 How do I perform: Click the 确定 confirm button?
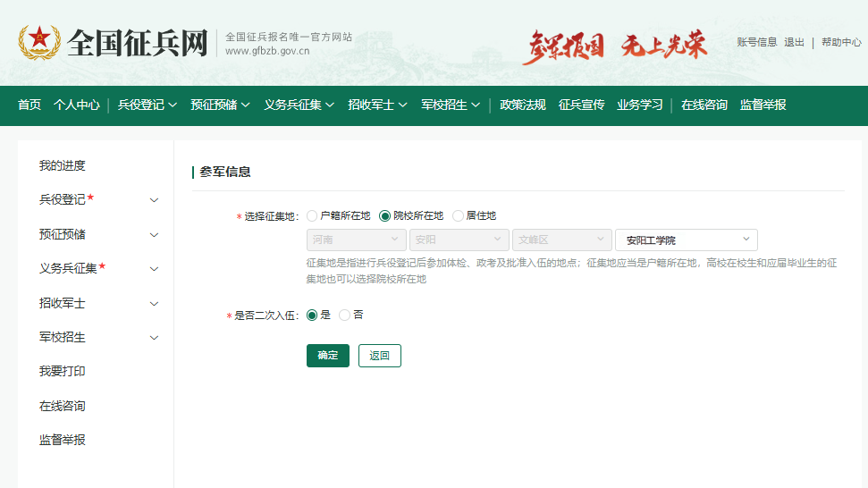click(x=328, y=356)
